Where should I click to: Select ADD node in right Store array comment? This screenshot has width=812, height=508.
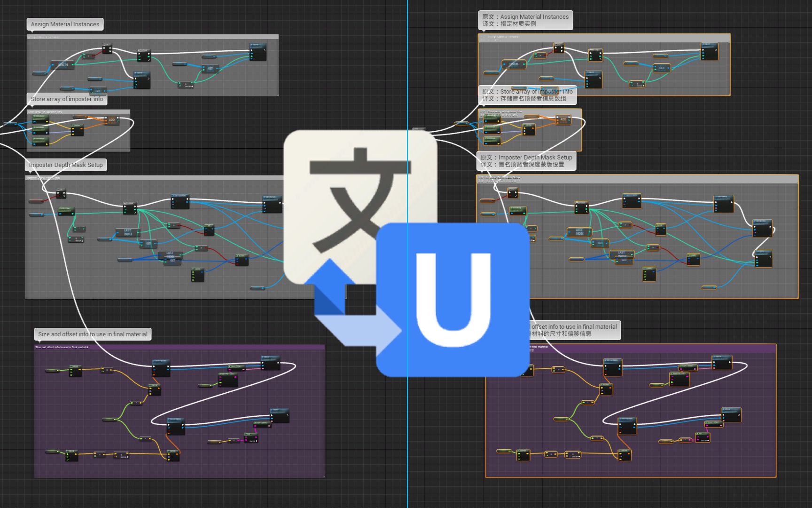point(563,119)
